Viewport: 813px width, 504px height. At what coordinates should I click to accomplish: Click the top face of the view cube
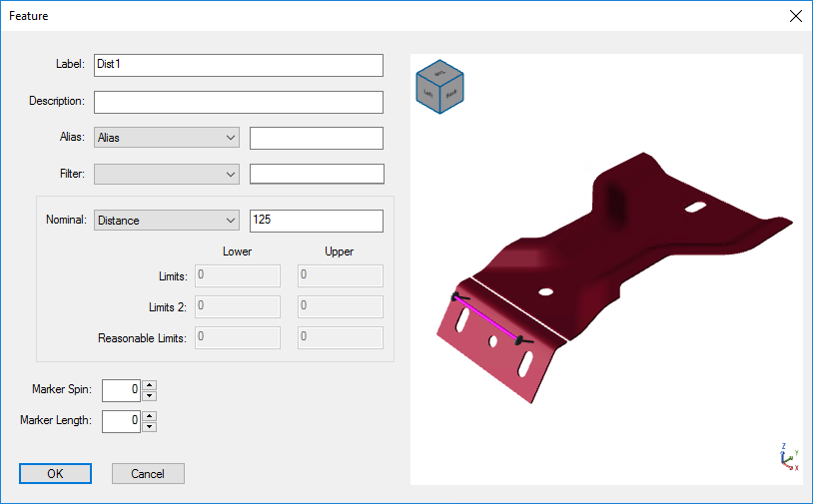click(x=438, y=71)
